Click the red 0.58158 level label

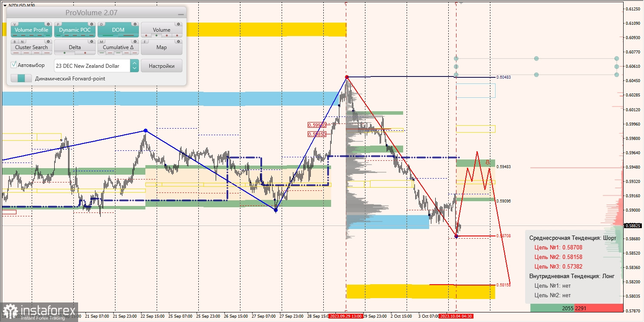[x=503, y=285]
